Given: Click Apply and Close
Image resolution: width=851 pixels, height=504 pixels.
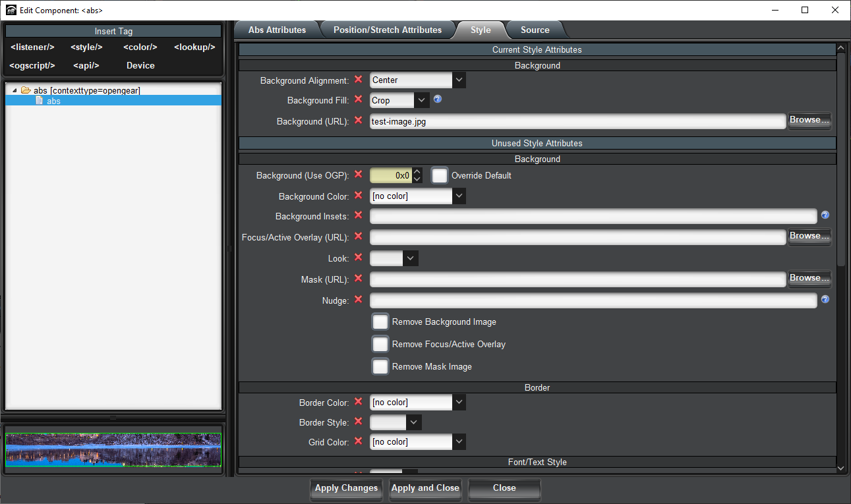Looking at the screenshot, I should [x=425, y=488].
